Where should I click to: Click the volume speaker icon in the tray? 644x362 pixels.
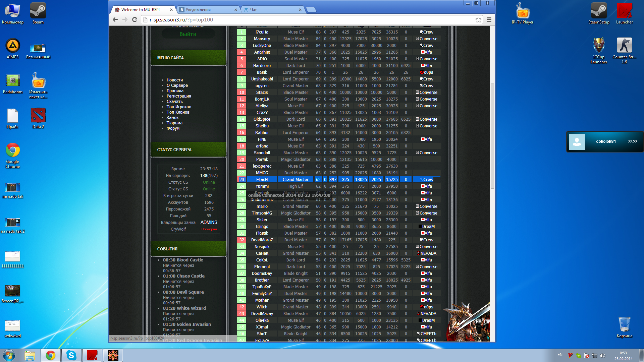603,356
